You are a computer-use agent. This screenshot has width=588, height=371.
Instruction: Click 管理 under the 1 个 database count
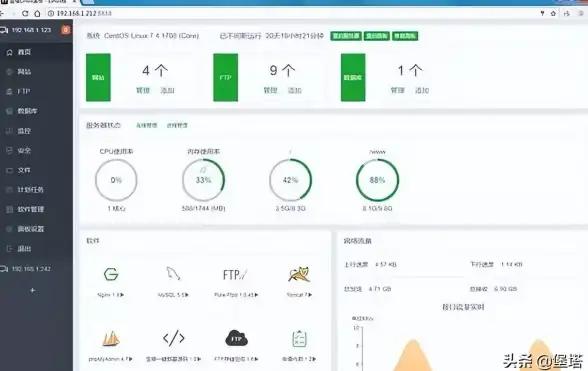coord(398,90)
